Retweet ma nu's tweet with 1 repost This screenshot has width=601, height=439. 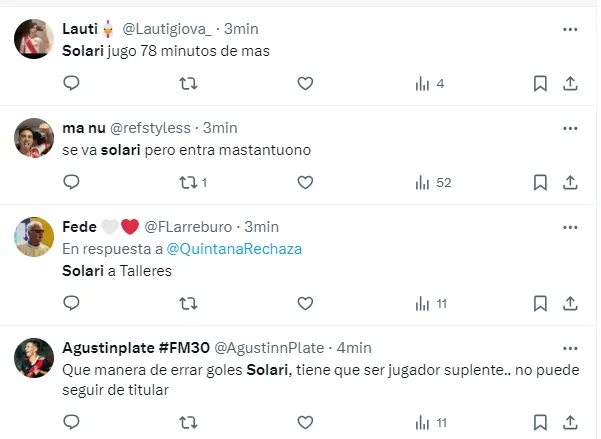(187, 182)
